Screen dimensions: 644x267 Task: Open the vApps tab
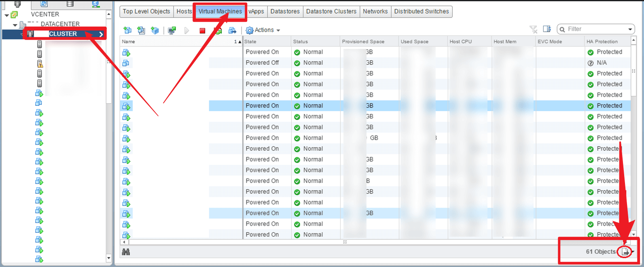click(256, 11)
